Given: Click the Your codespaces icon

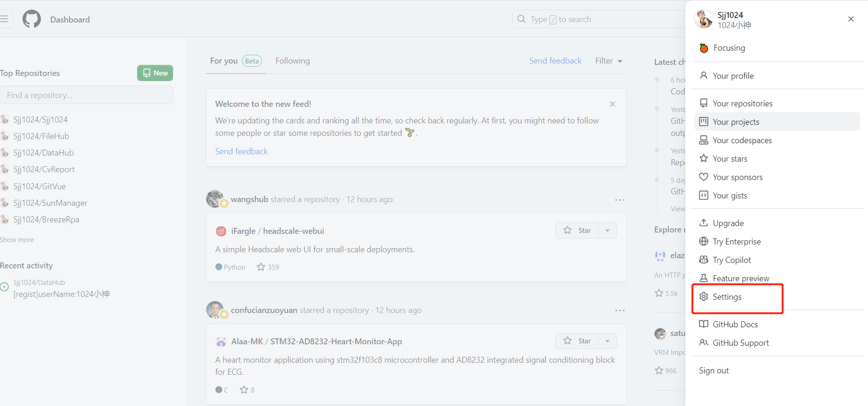Looking at the screenshot, I should 704,140.
